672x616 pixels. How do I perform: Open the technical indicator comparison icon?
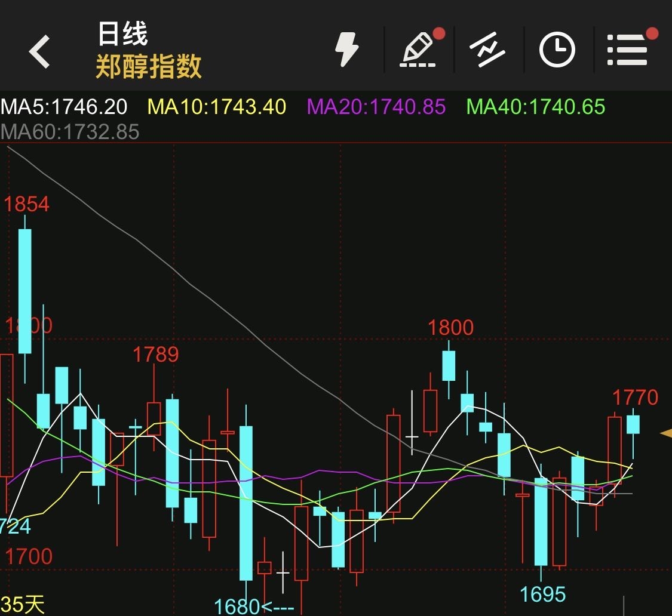[487, 49]
